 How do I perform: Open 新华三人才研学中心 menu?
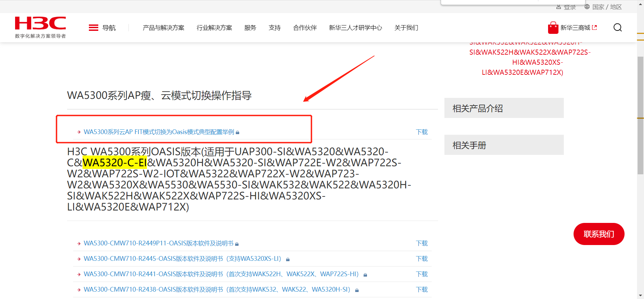tap(356, 27)
